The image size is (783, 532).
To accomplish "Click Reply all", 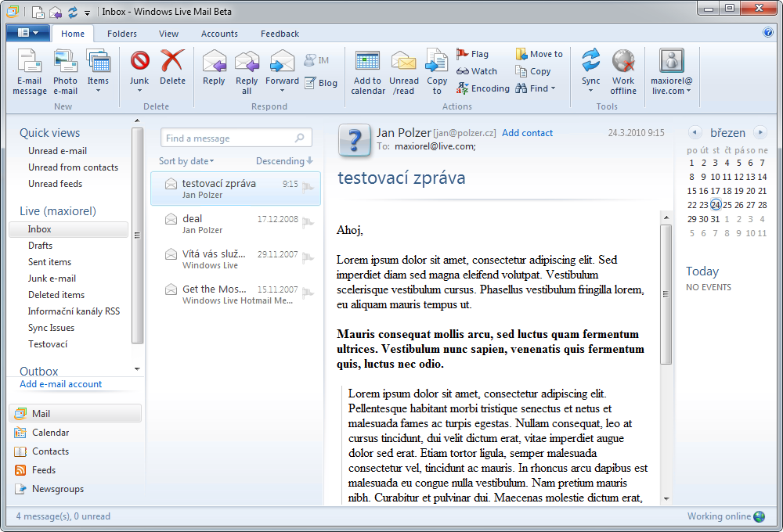I will click(x=247, y=72).
